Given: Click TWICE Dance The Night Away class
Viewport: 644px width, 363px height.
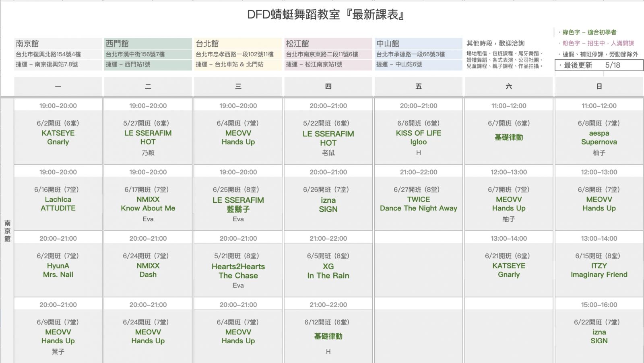Looking at the screenshot, I should click(x=418, y=204).
